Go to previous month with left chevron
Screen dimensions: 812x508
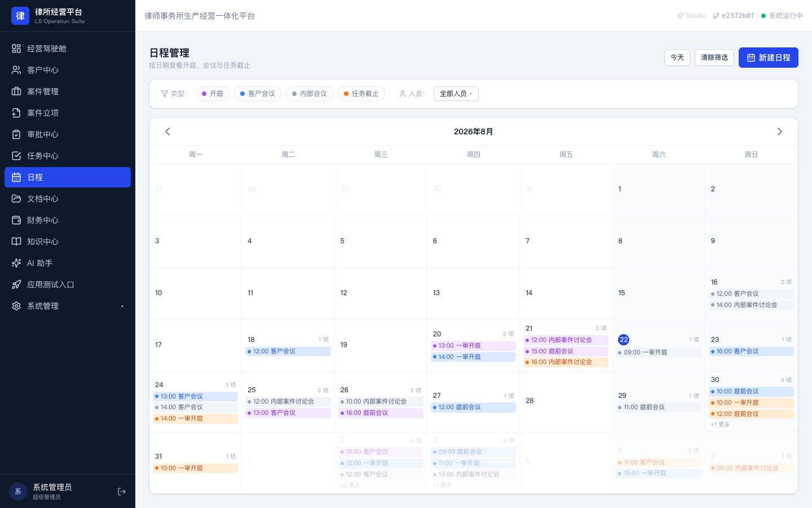(x=167, y=132)
